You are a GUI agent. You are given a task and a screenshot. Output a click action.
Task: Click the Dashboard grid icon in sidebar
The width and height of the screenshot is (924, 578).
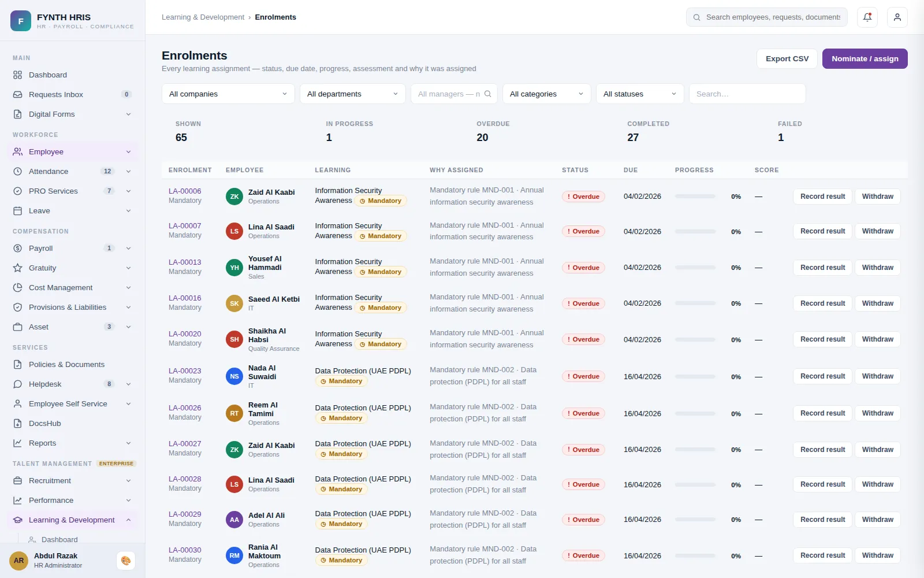point(17,75)
